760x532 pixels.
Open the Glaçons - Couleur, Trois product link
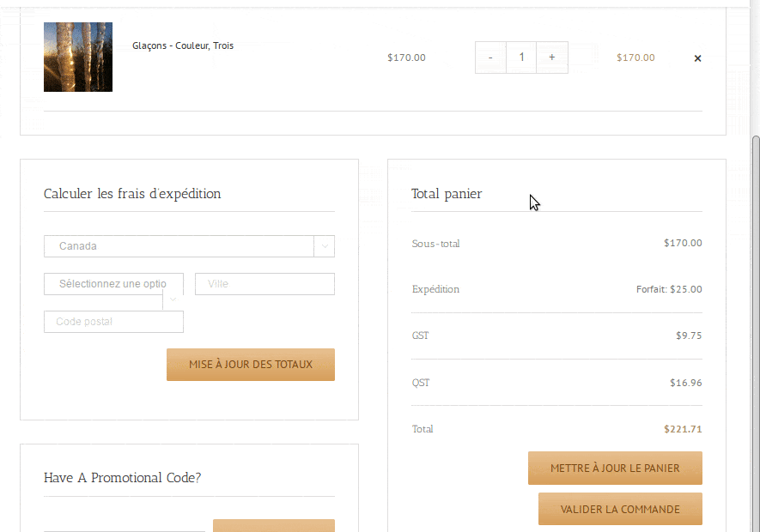pos(183,45)
